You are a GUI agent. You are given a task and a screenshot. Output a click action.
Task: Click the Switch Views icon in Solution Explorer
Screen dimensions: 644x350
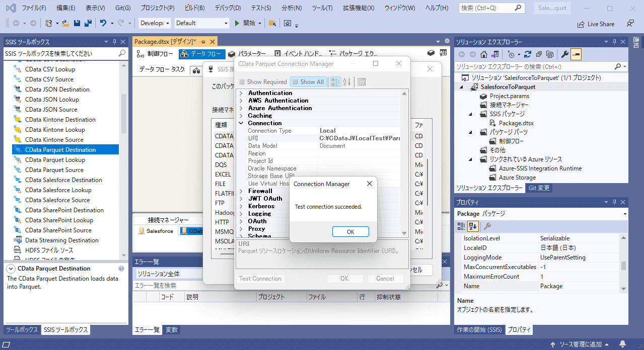coord(495,54)
